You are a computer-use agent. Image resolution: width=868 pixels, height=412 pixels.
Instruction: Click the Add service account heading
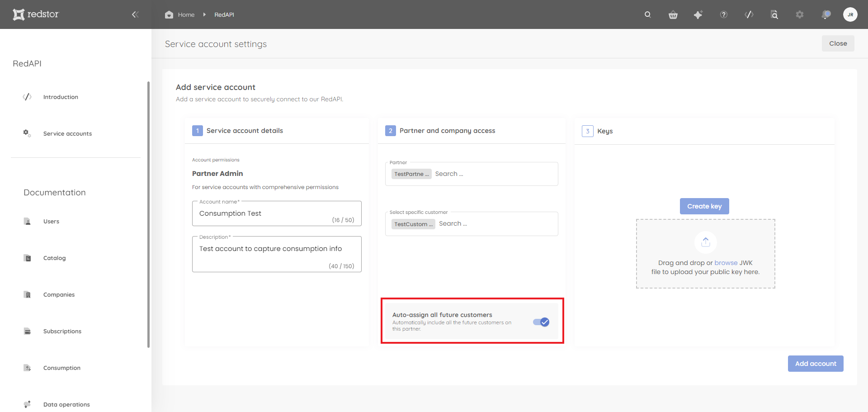coord(216,87)
